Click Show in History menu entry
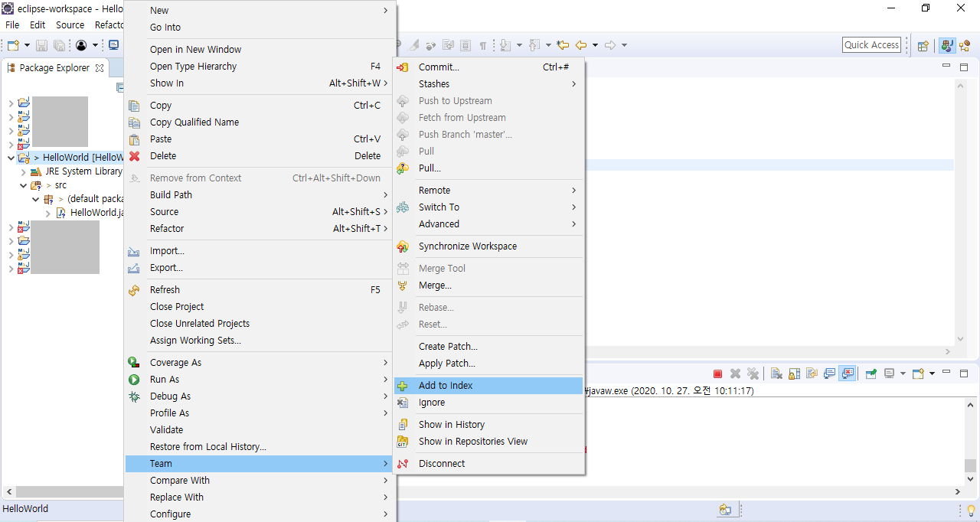The image size is (980, 522). [488, 425]
